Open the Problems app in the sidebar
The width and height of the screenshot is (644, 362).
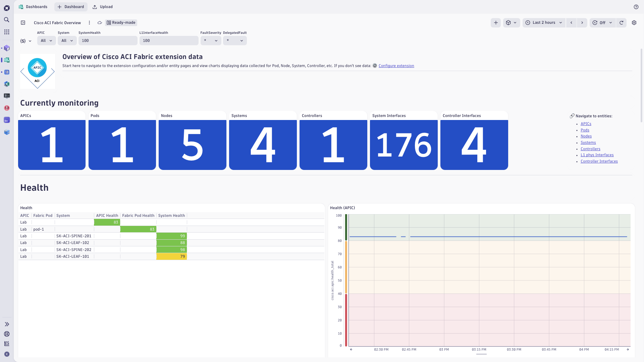pos(6,108)
